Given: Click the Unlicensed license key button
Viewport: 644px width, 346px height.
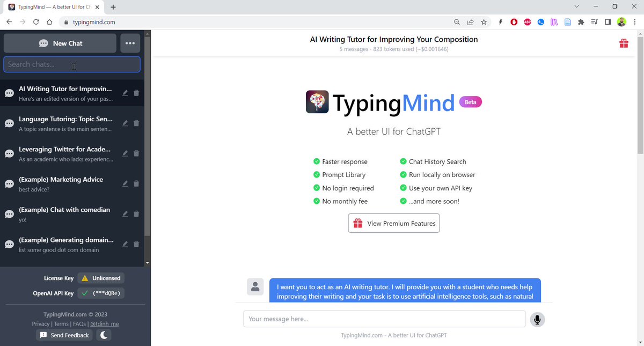Looking at the screenshot, I should (x=101, y=278).
